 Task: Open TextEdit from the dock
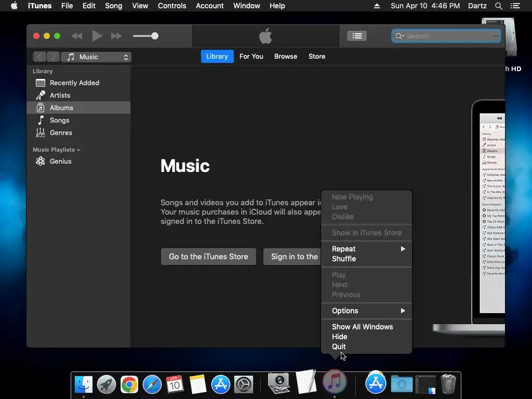307,382
